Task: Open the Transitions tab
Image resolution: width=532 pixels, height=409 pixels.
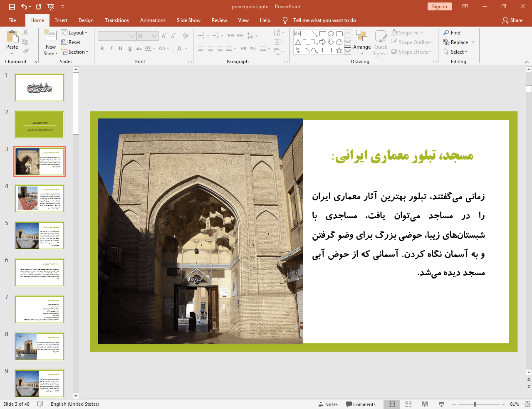Action: click(x=116, y=20)
